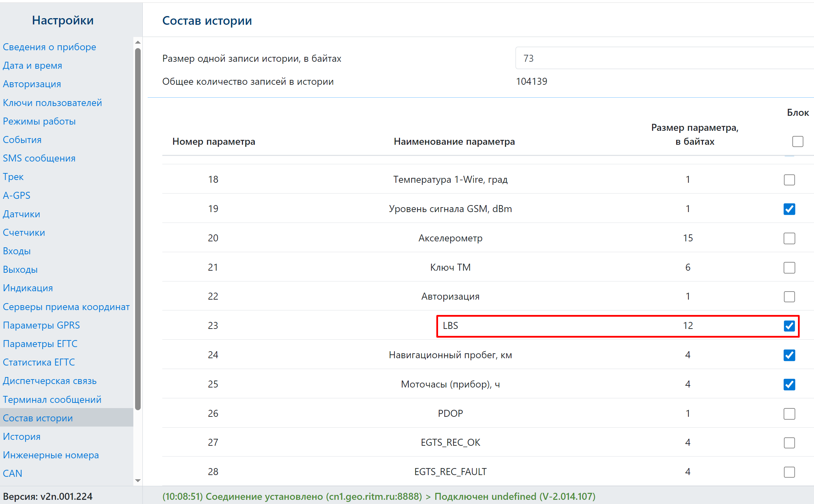Enable the Акселерометр history parameter
This screenshot has width=814, height=504.
(789, 239)
